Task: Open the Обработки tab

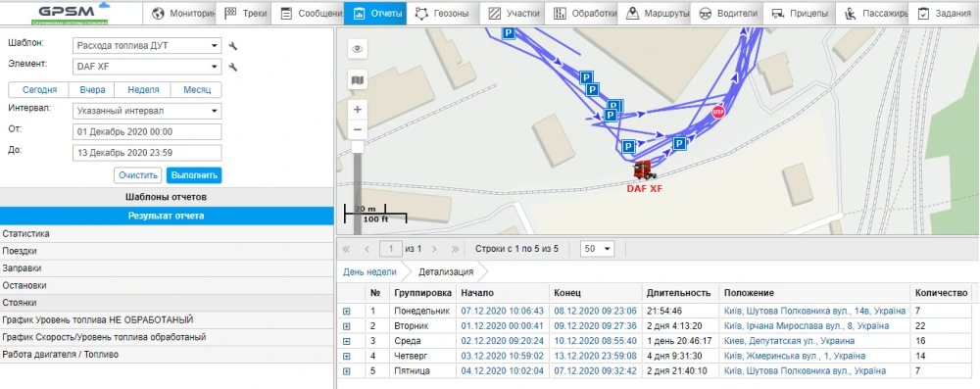Action: click(x=581, y=13)
